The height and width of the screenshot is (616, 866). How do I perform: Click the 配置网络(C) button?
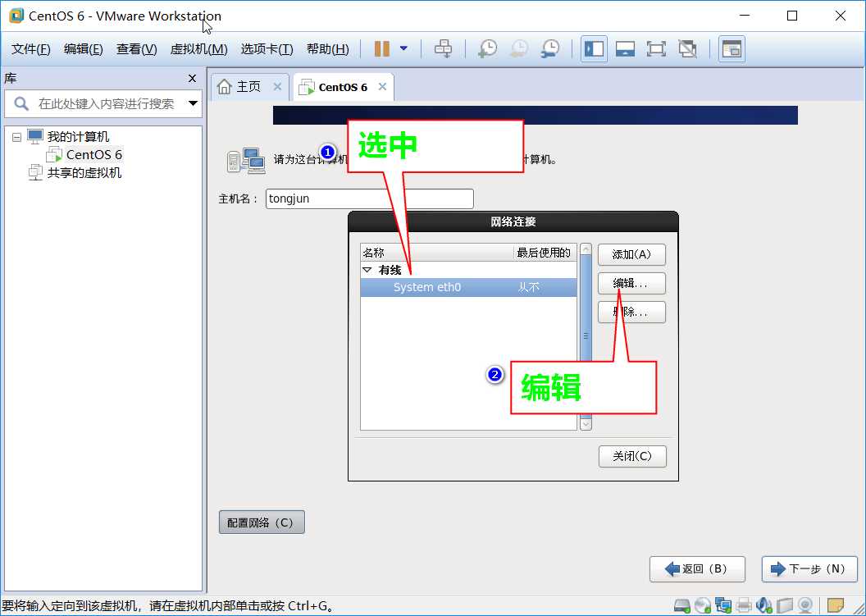(x=262, y=522)
